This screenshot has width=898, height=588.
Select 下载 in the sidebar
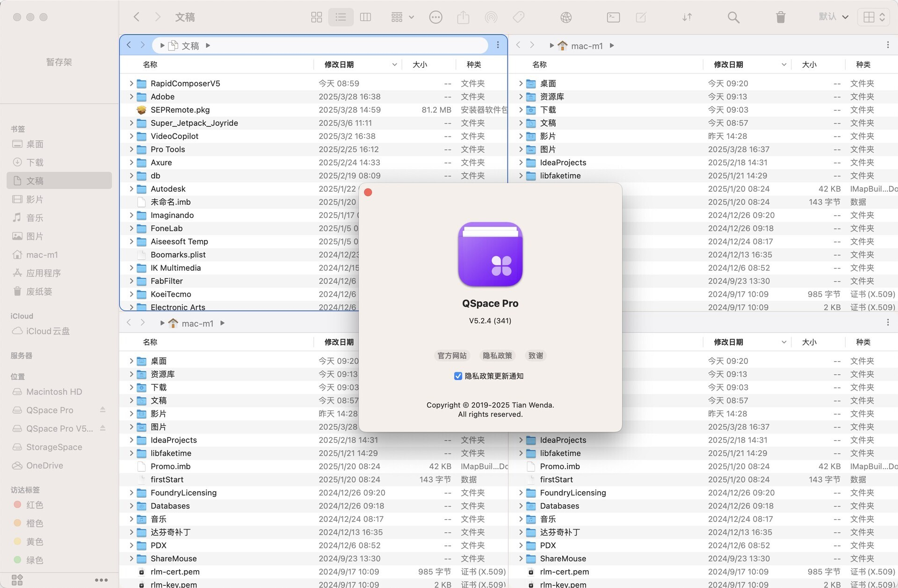click(x=35, y=162)
